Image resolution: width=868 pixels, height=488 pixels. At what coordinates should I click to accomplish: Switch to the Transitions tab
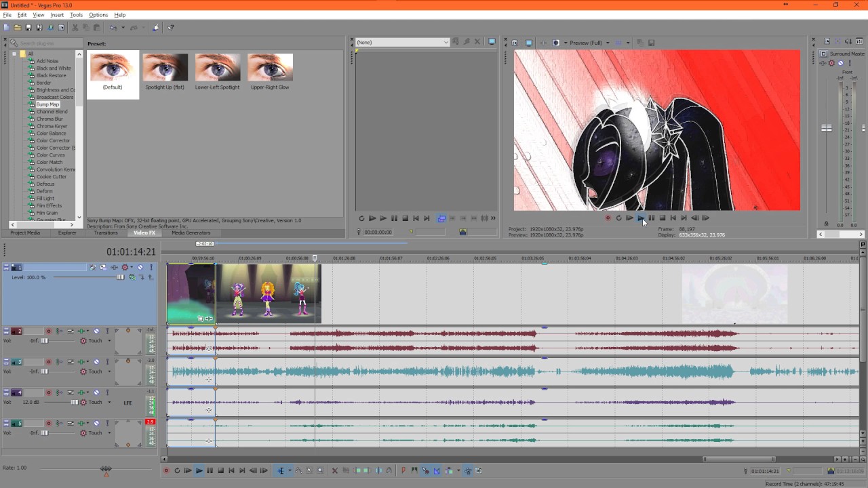(106, 232)
